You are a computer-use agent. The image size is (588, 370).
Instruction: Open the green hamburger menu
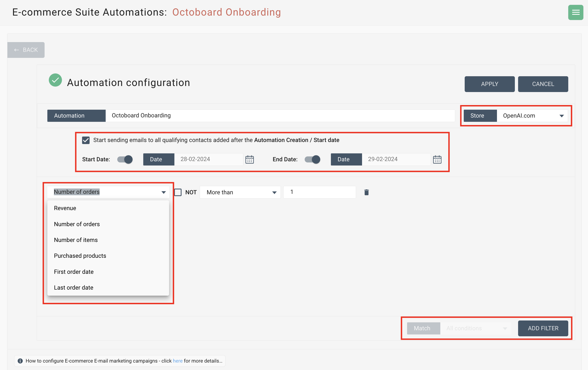[x=575, y=12]
